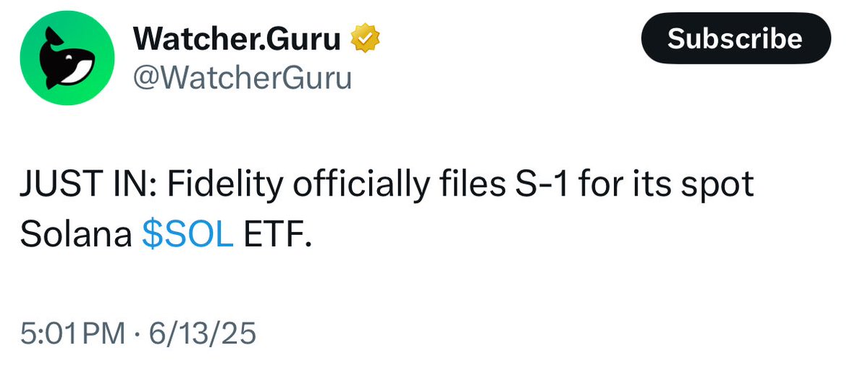Click the Watcher.Guru display name

pyautogui.click(x=237, y=39)
